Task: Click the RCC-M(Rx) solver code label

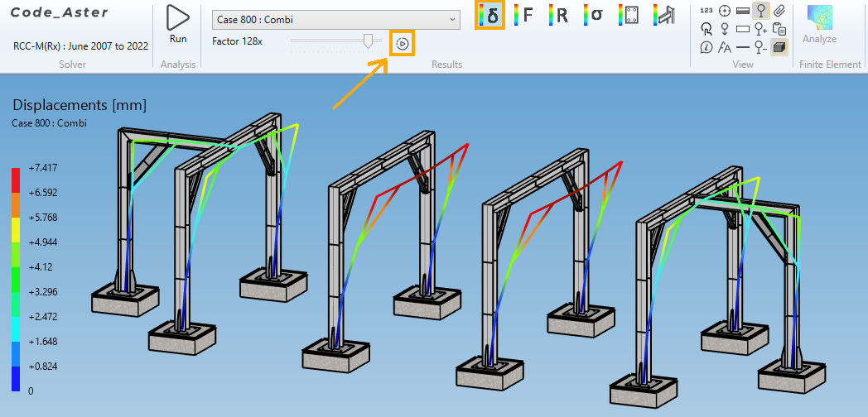Action: (x=81, y=46)
